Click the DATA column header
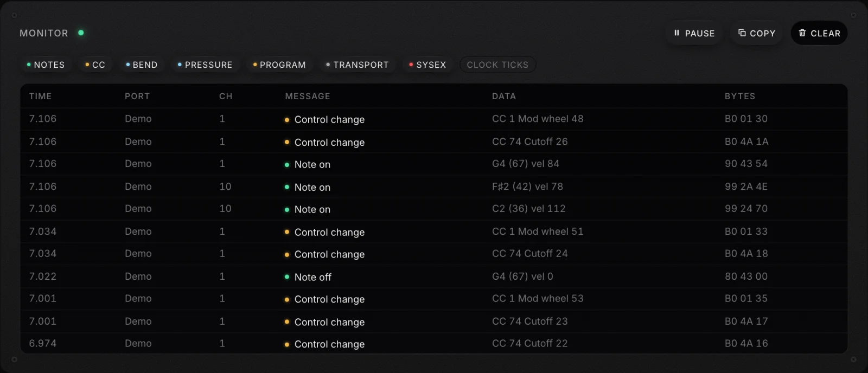The width and height of the screenshot is (868, 373). click(x=504, y=96)
